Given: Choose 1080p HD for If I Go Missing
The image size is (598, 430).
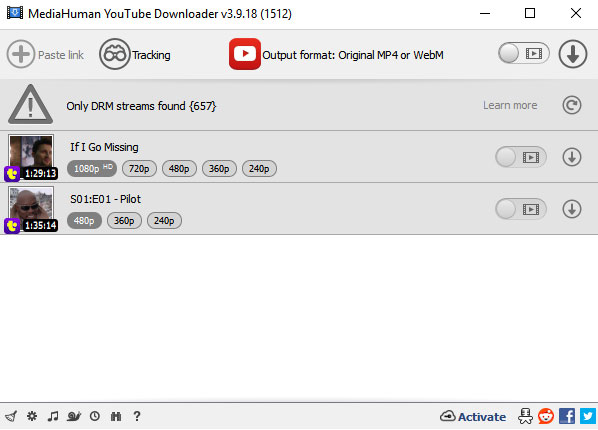Looking at the screenshot, I should (92, 168).
